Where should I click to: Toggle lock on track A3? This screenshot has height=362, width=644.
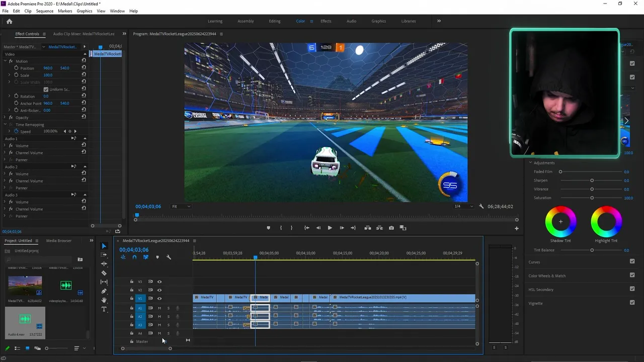point(132,325)
